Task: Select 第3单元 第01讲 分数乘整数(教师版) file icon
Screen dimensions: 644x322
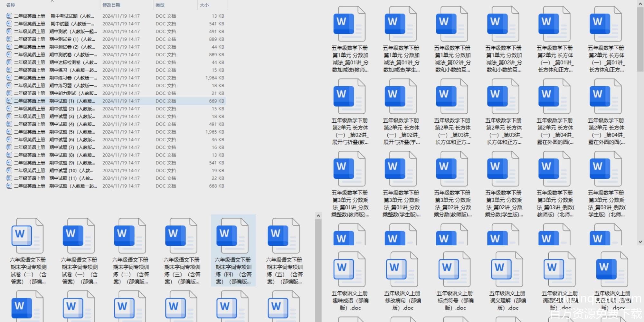Action: pos(350,169)
